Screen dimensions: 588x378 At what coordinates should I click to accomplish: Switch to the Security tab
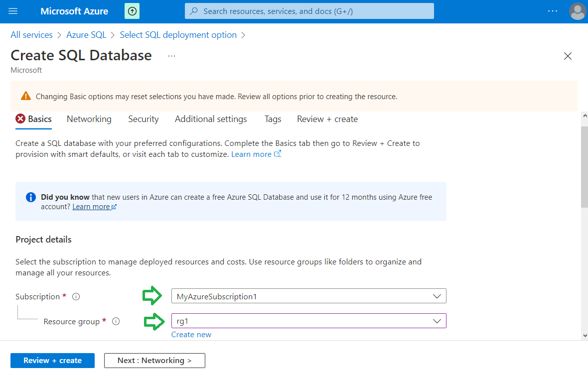point(143,119)
